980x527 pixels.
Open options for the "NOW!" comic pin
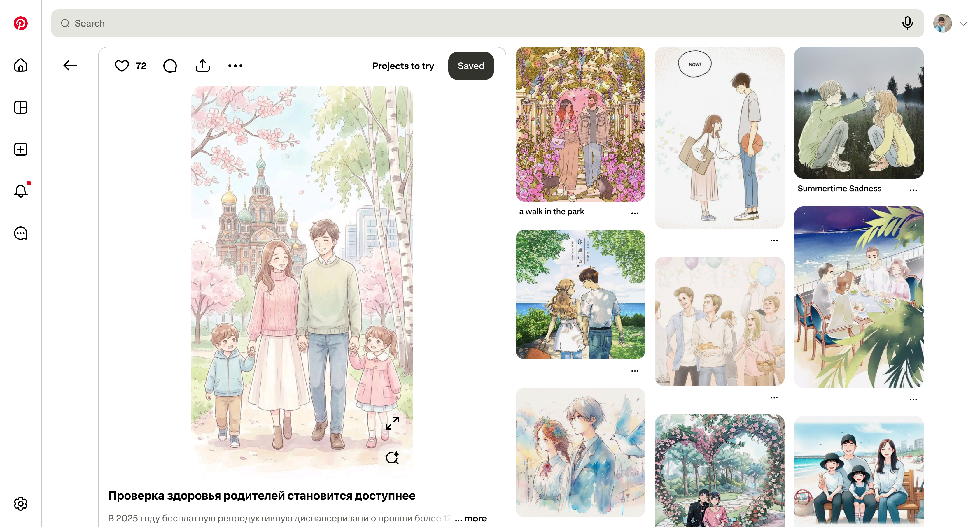(774, 240)
